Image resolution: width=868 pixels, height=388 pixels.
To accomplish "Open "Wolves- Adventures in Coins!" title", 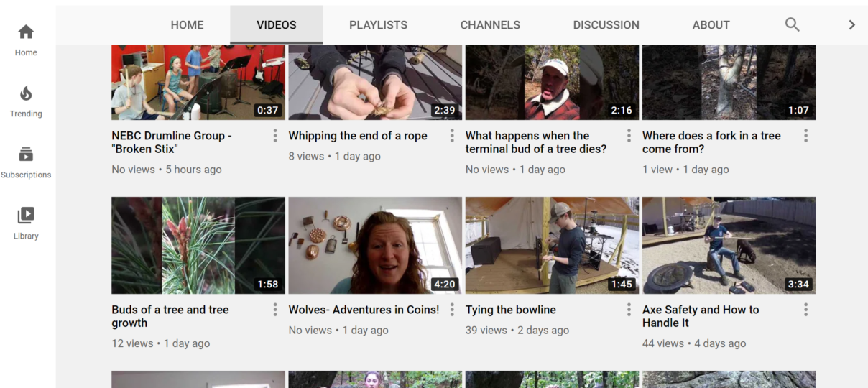I will coord(364,310).
